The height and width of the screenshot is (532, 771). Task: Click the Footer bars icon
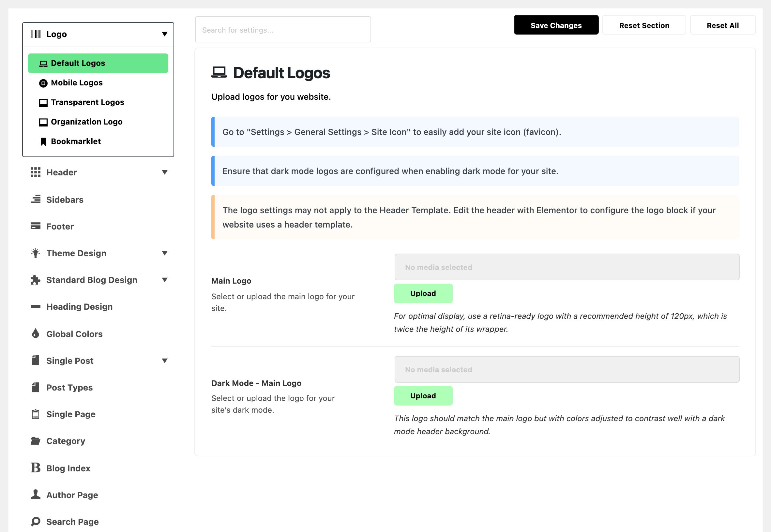(x=35, y=226)
